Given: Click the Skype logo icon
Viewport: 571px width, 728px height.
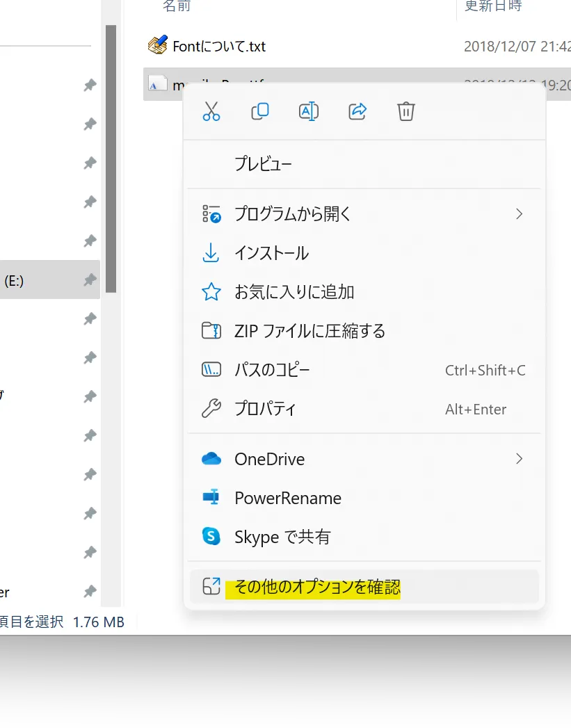Looking at the screenshot, I should pos(211,536).
